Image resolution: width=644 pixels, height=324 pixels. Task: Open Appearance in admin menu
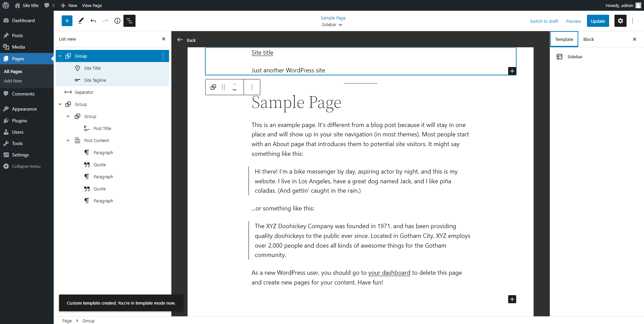coord(24,109)
